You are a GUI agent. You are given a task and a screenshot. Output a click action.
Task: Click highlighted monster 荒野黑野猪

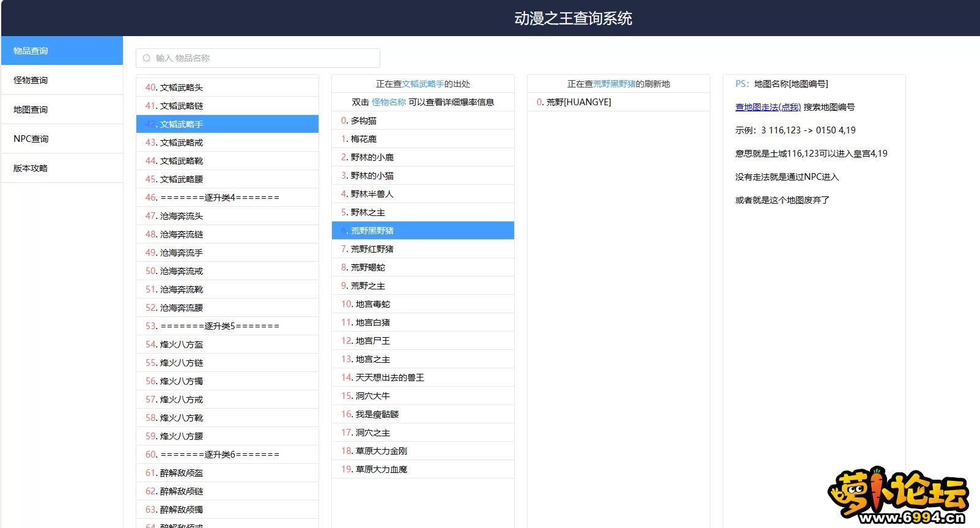(423, 231)
